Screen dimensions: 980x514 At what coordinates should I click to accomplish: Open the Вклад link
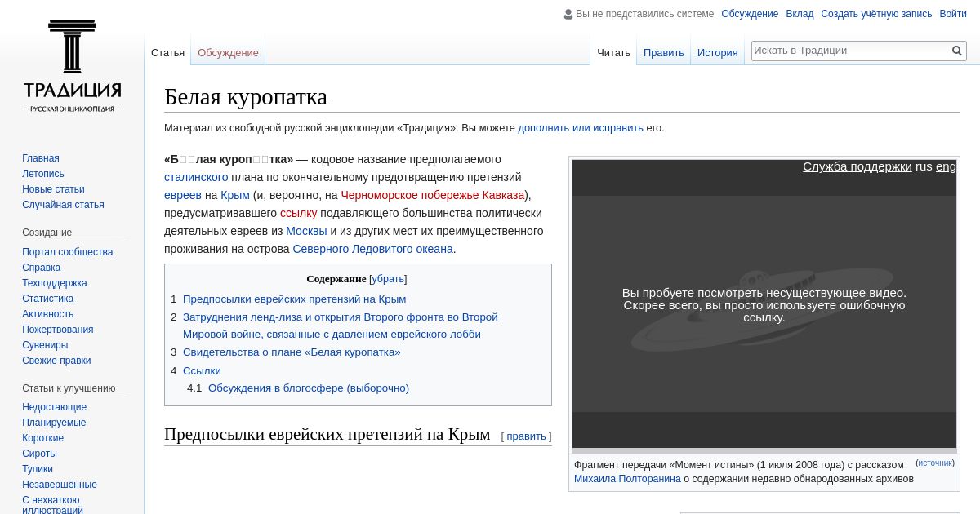[800, 14]
